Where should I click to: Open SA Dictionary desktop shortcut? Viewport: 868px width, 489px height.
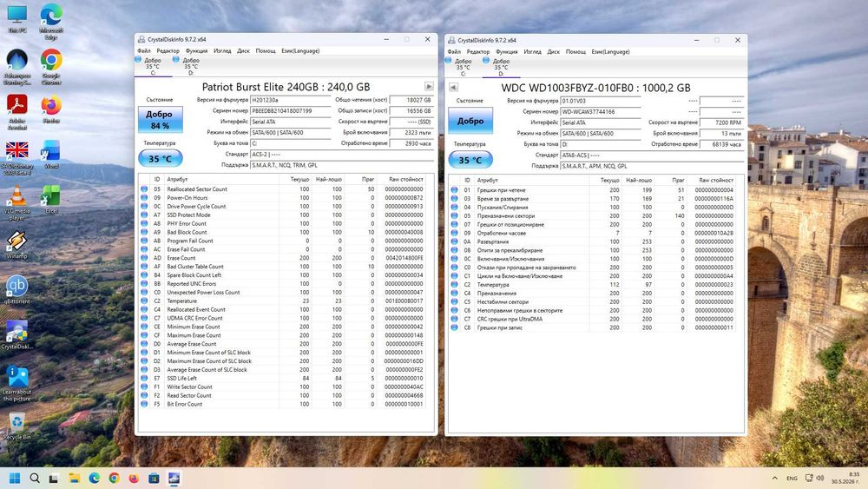pos(17,157)
